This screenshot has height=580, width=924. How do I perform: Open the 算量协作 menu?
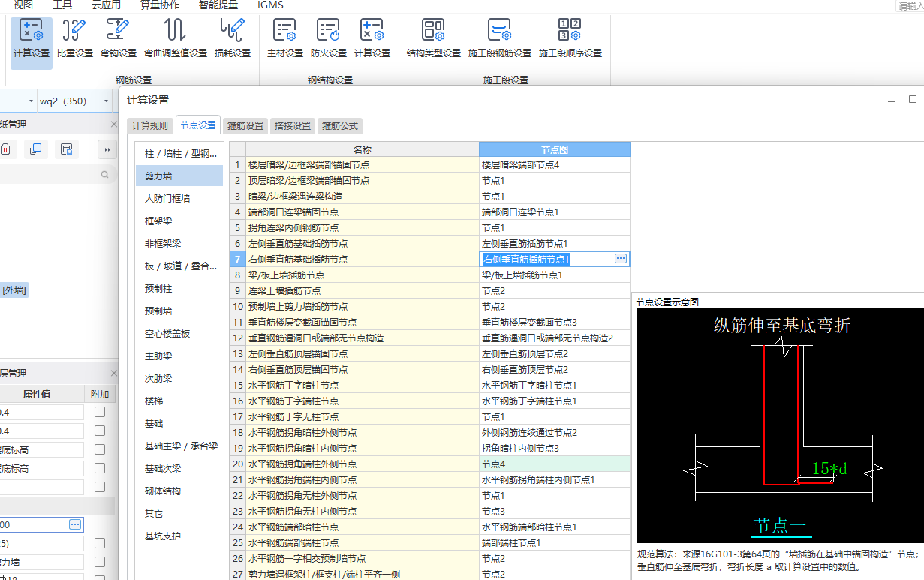coord(160,5)
